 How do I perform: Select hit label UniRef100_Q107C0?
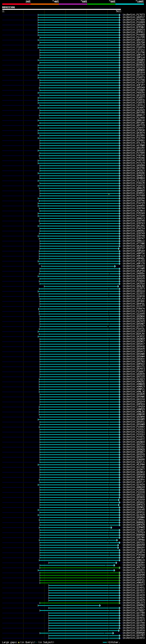pyautogui.click(x=133, y=593)
